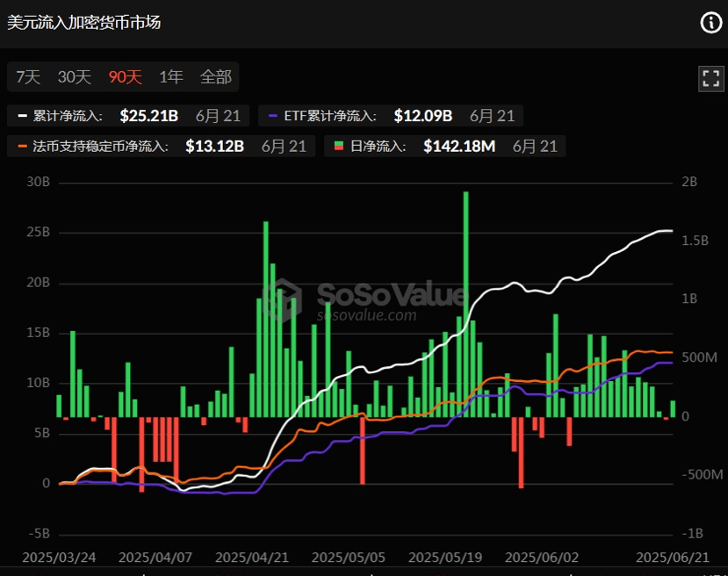Click the orange 法币支持稳定币净流入 legend marker
The width and height of the screenshot is (728, 576).
(x=22, y=147)
